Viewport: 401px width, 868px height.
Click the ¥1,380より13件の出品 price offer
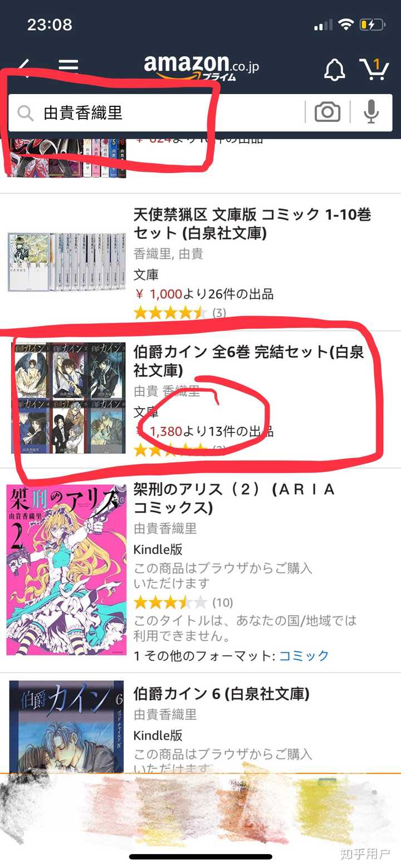[204, 431]
